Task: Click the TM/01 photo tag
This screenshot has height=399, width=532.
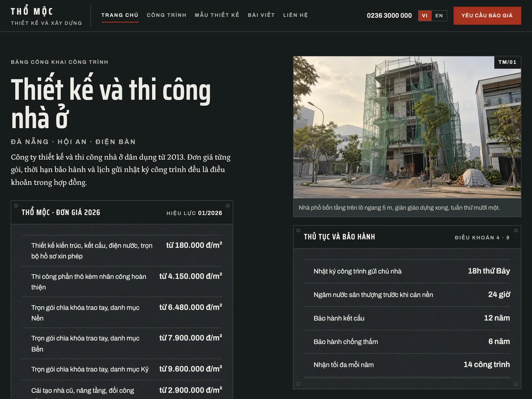Action: (507, 62)
